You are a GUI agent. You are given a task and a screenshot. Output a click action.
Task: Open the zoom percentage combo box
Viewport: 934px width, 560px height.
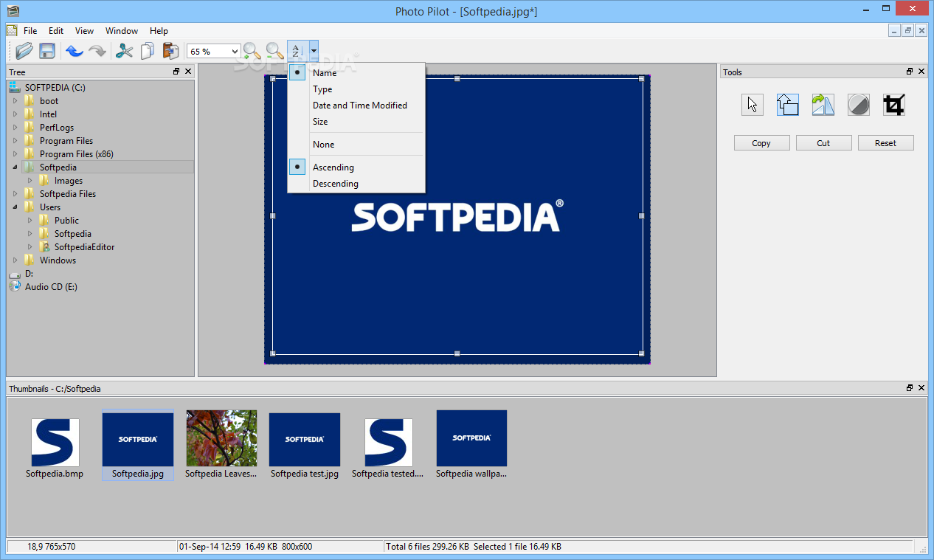(x=213, y=51)
